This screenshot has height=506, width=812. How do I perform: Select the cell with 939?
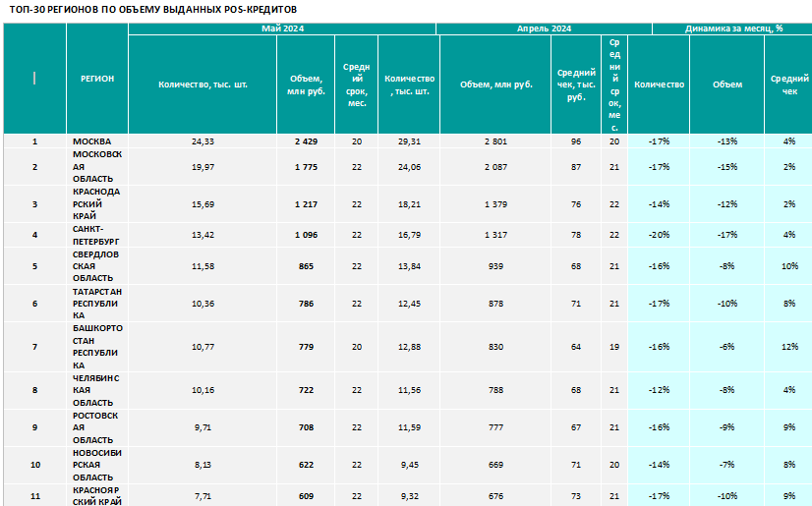(x=495, y=266)
